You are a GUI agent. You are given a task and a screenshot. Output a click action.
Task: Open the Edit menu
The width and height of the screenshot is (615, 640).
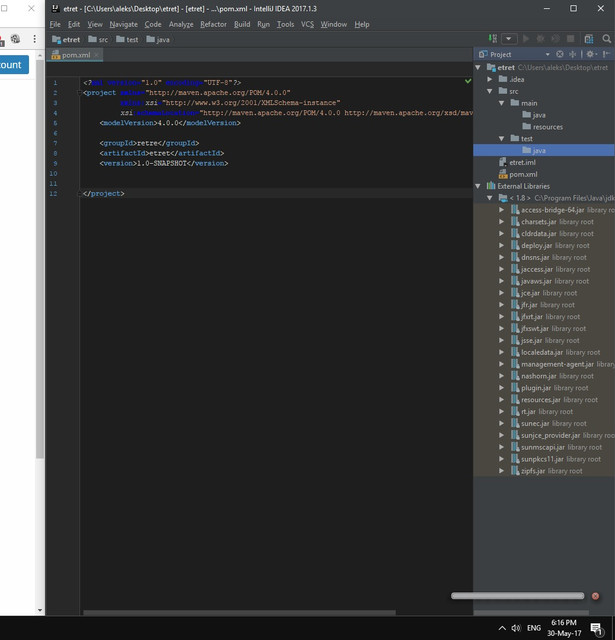pyautogui.click(x=74, y=24)
